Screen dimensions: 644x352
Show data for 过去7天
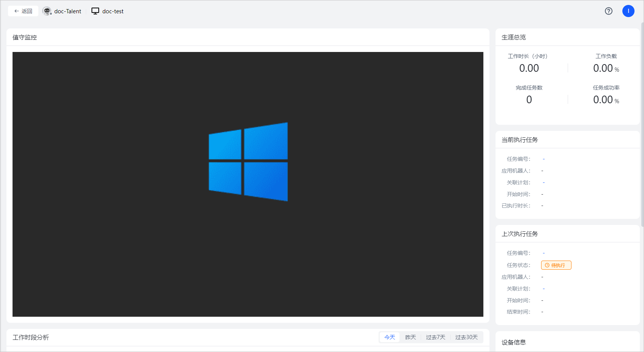[436, 337]
